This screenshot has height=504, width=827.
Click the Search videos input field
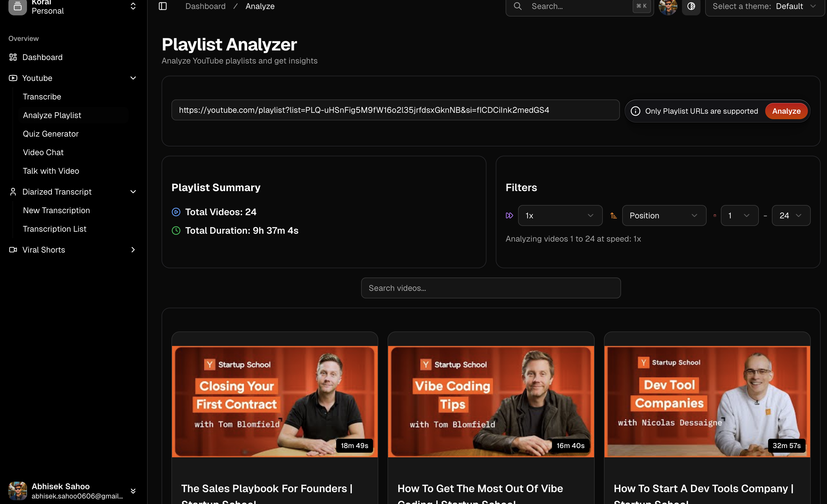pos(491,288)
